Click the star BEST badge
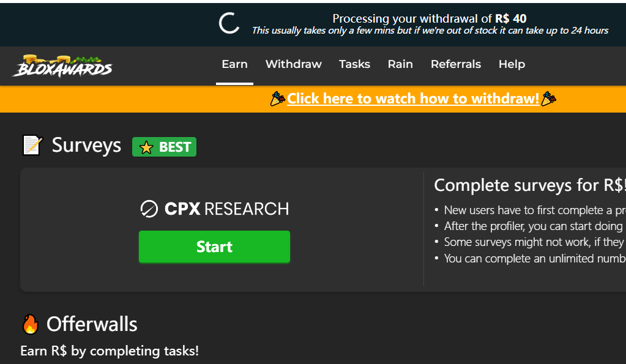 [x=164, y=147]
